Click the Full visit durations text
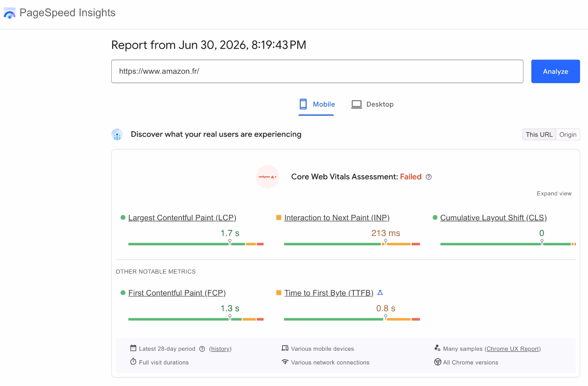This screenshot has width=588, height=386. (x=164, y=362)
